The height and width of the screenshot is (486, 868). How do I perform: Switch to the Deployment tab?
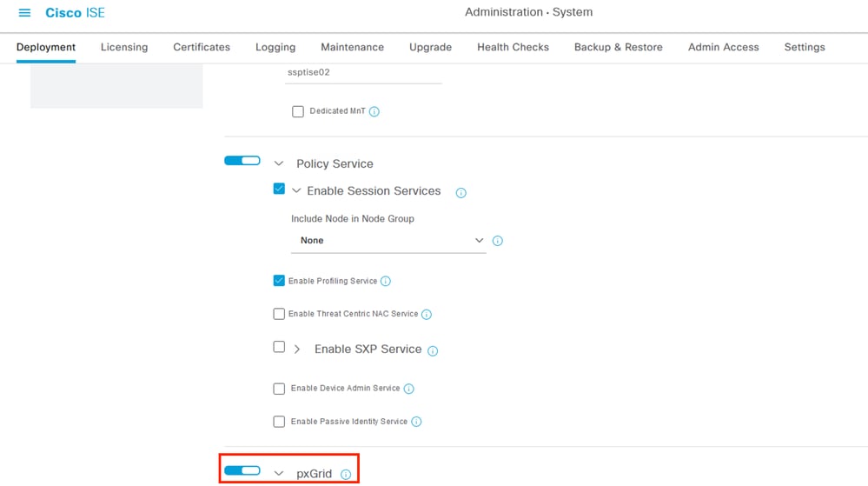tap(46, 47)
